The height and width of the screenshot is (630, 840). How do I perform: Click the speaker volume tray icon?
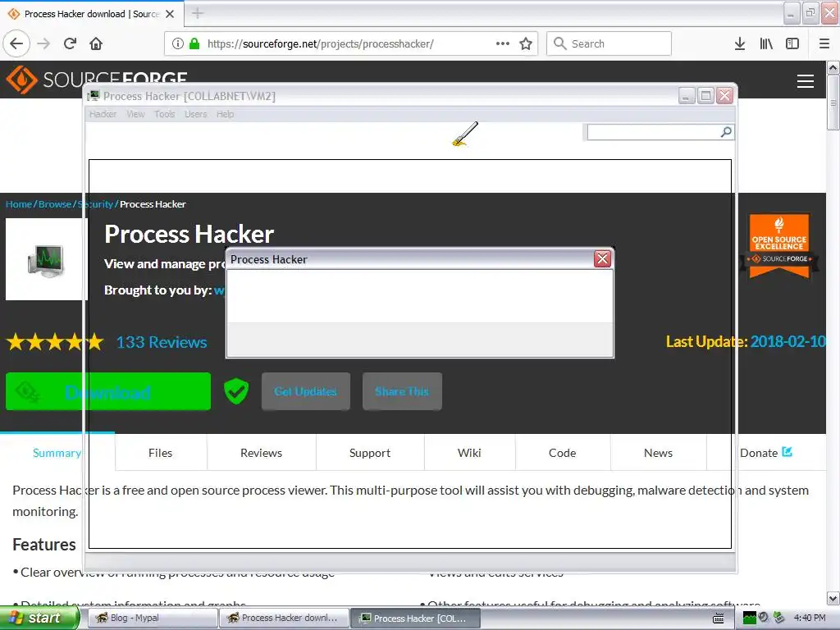point(764,618)
